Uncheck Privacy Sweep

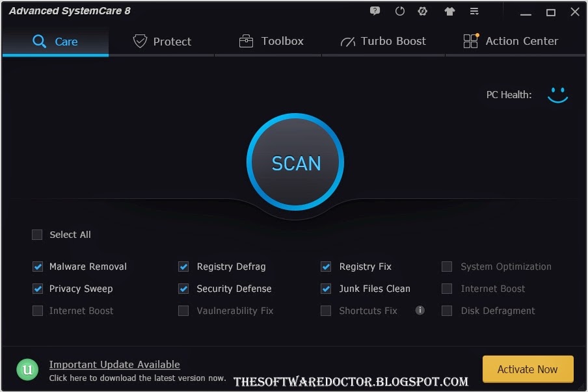coord(38,289)
